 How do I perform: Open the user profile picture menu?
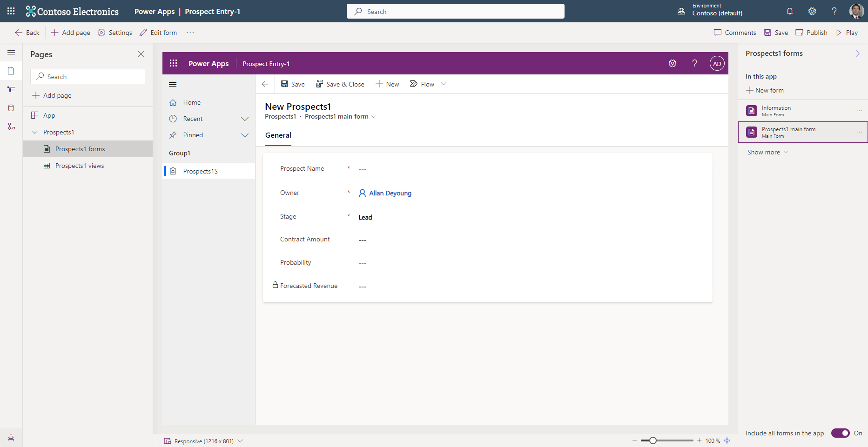[856, 11]
